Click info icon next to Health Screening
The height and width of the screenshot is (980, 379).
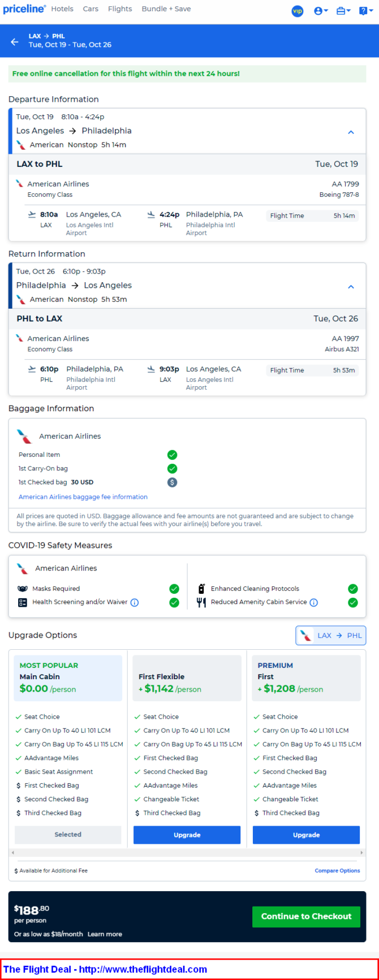135,602
